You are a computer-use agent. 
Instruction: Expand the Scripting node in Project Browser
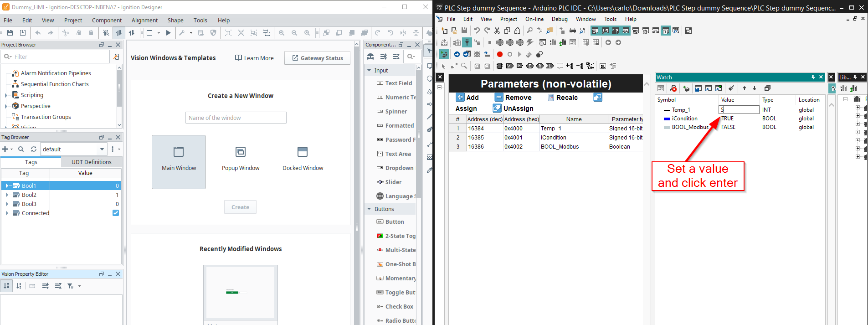point(6,95)
